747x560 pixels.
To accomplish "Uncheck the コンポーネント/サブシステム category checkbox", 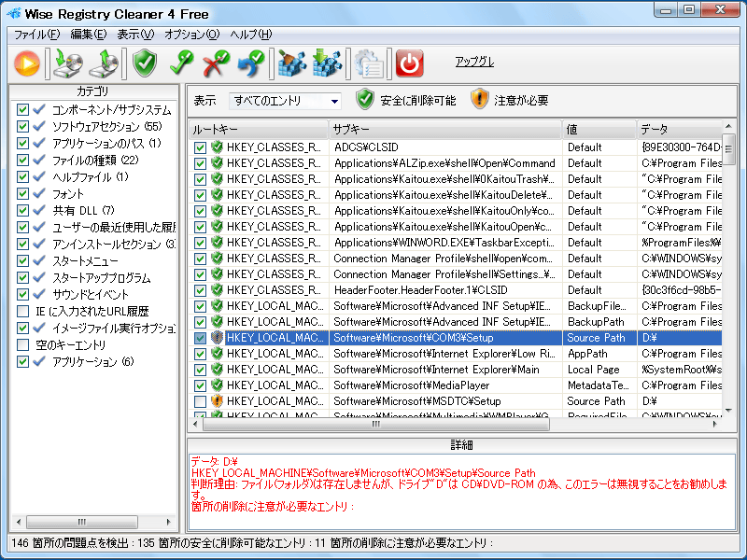I will coord(22,109).
